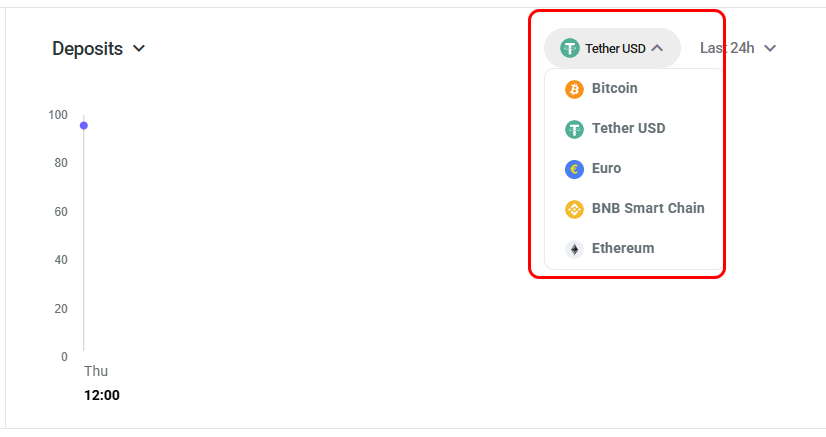Choose the Tether USD option in the list
Screen dimensions: 826x437
tap(628, 128)
